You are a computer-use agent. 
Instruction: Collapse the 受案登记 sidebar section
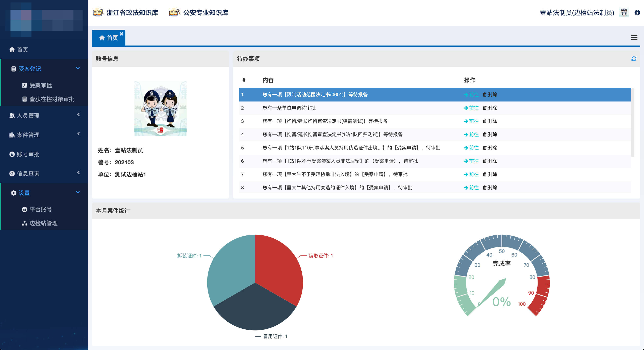(78, 68)
